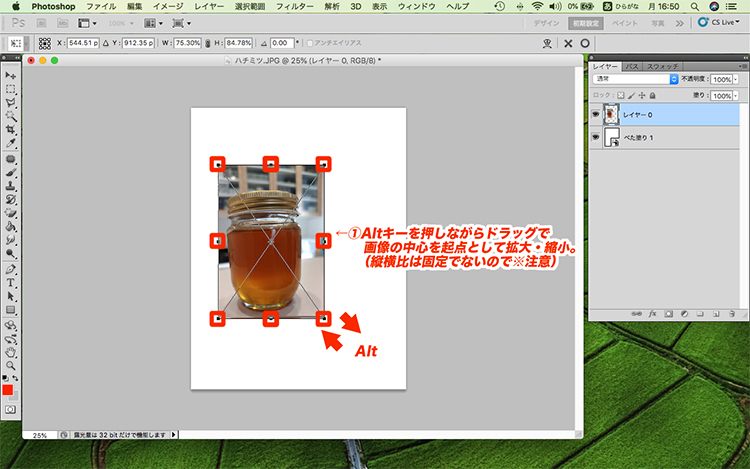Toggle the アンチエイリアス checkbox

(x=310, y=43)
